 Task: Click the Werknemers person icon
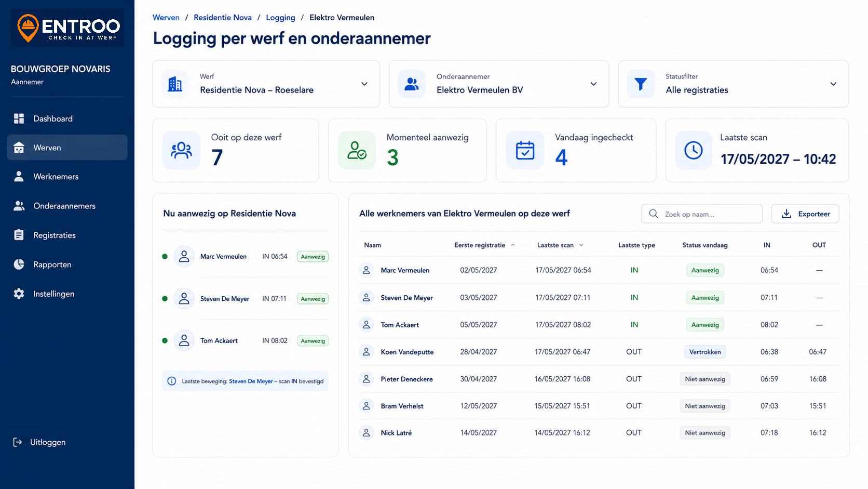[19, 177]
